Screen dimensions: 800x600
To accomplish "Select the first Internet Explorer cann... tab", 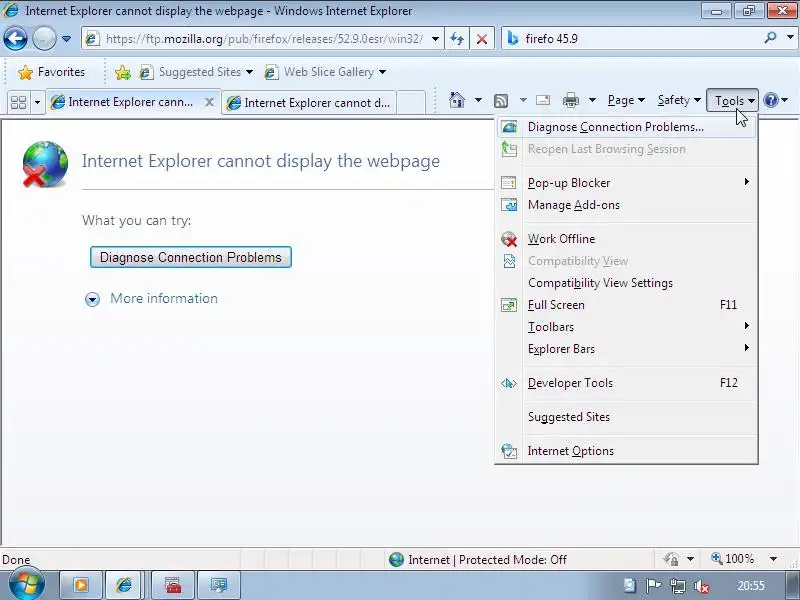I will pyautogui.click(x=130, y=102).
